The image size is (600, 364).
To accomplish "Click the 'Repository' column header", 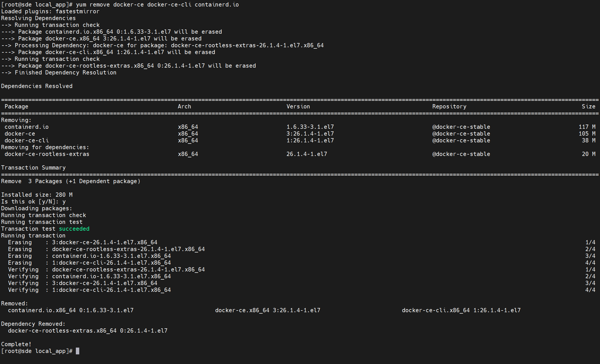I will tap(449, 106).
